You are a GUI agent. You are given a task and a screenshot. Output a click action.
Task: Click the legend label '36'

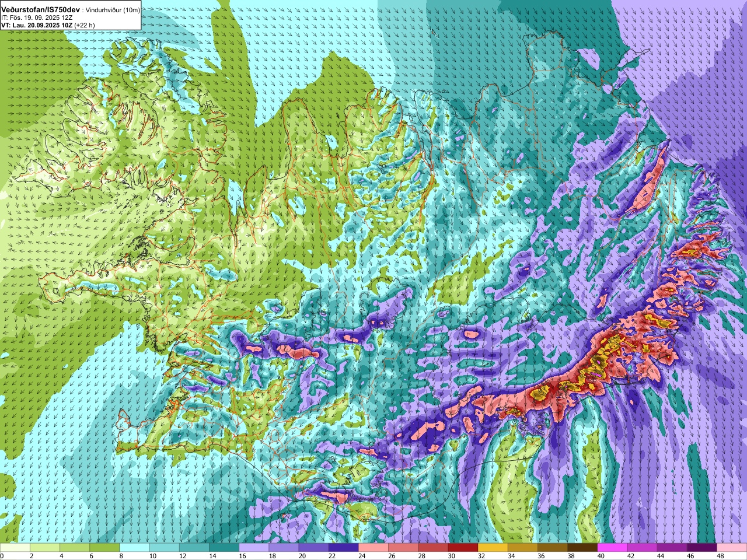click(x=540, y=556)
